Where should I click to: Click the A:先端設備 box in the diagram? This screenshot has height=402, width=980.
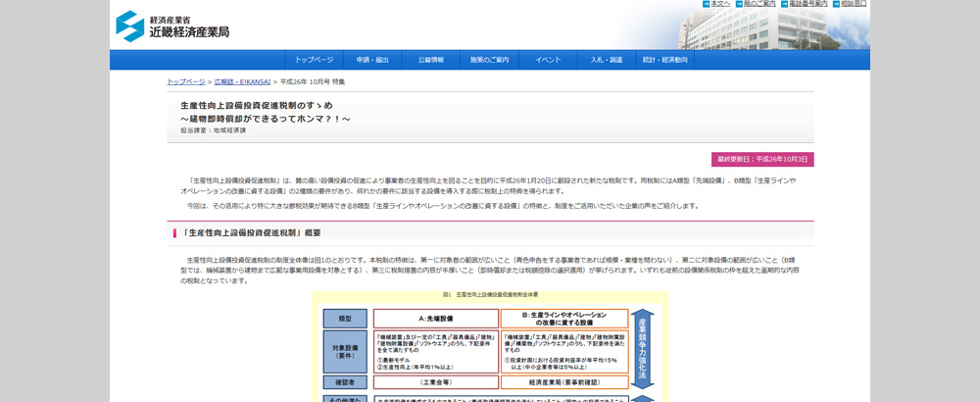click(x=434, y=319)
